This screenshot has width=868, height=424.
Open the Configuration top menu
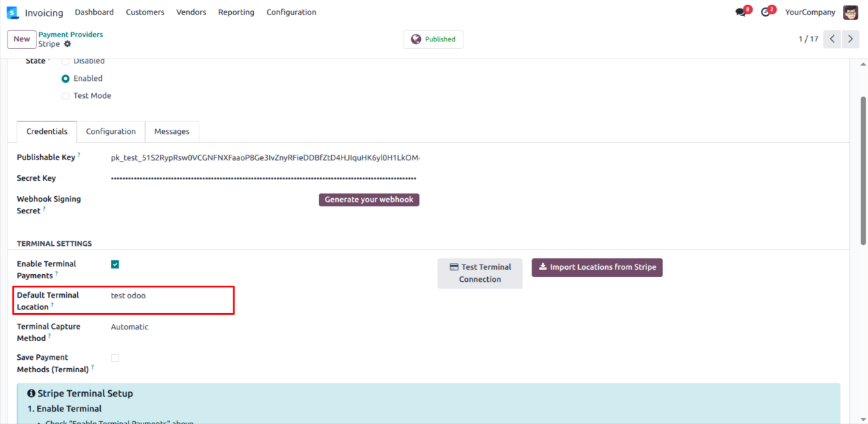(291, 12)
